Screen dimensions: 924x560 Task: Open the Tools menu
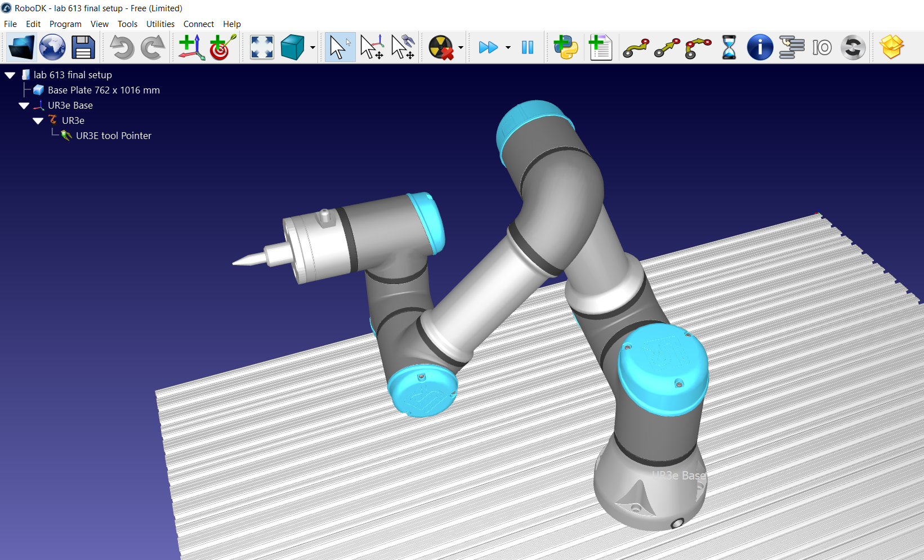(x=127, y=24)
